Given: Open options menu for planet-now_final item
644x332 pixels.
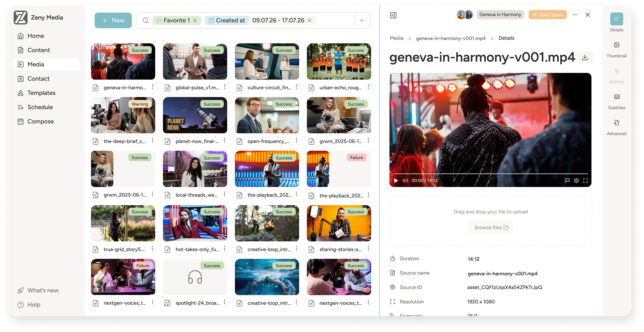Looking at the screenshot, I should [224, 141].
